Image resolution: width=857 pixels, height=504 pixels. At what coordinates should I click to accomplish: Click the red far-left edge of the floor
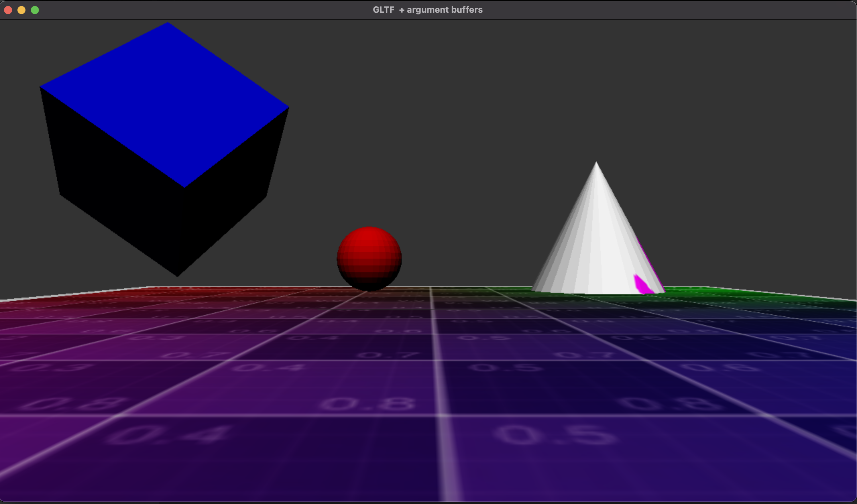click(102, 295)
